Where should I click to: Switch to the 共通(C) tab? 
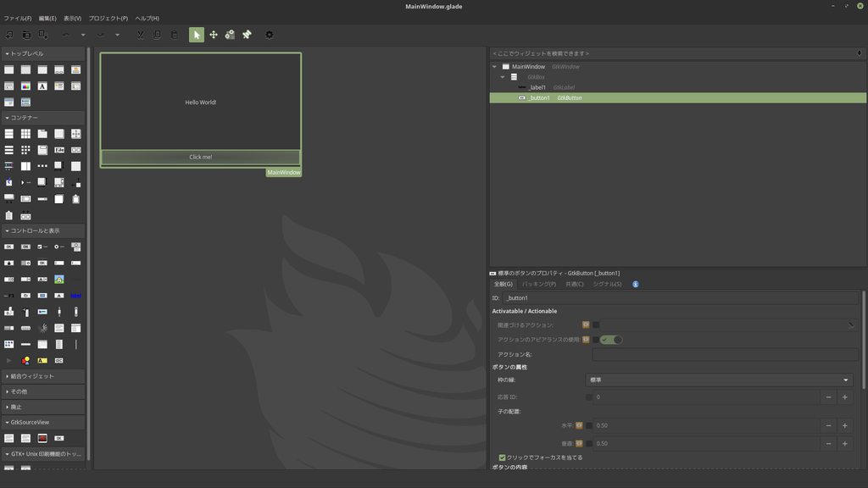(574, 285)
